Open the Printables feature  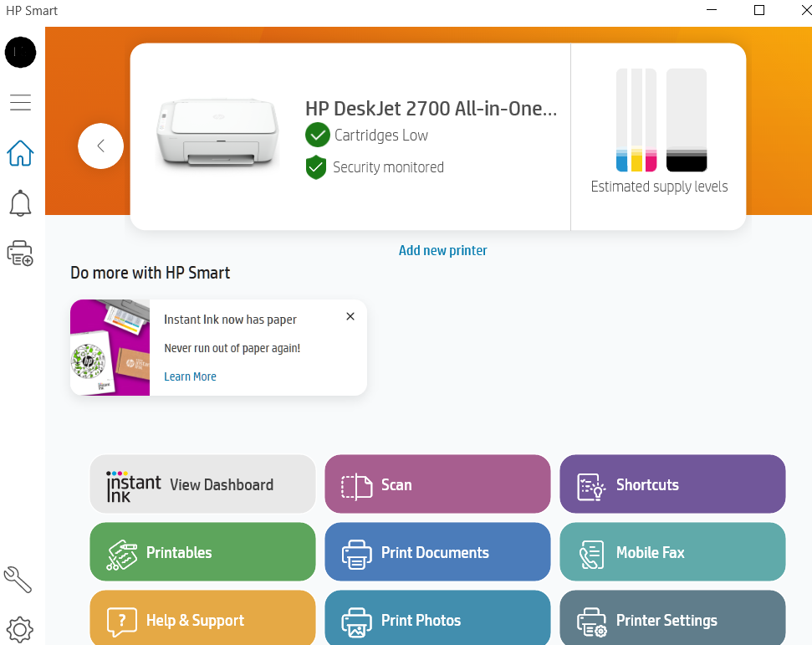coord(202,551)
